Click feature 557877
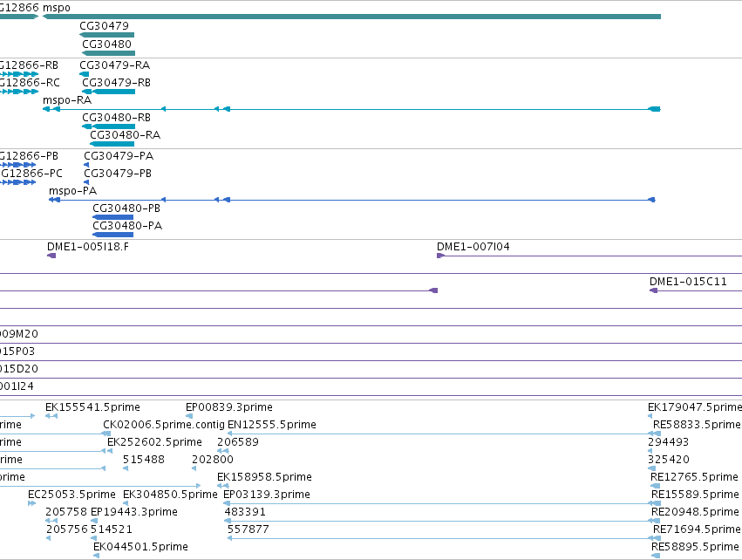The height and width of the screenshot is (560, 742). pos(248,529)
